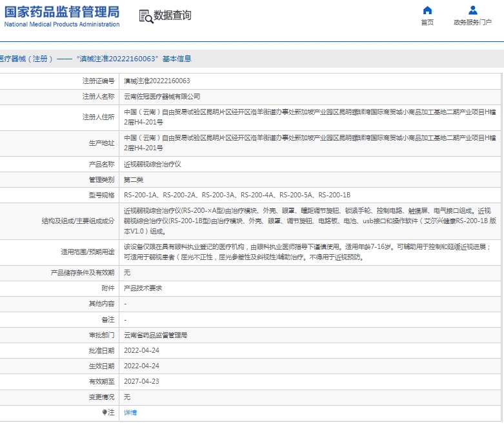Click the 注册人住所 label
Image resolution: width=504 pixels, height=427 pixels.
98,117
